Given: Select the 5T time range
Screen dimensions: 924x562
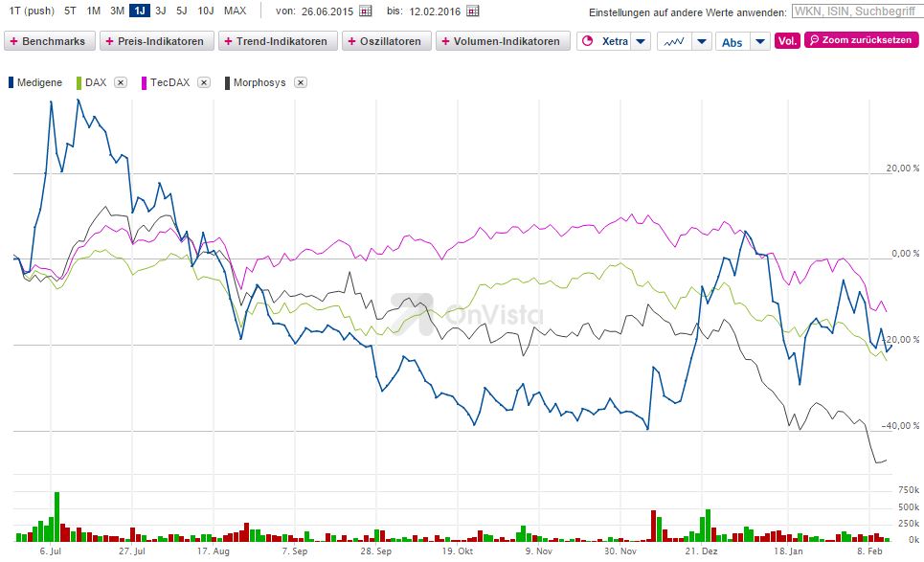Looking at the screenshot, I should 70,11.
